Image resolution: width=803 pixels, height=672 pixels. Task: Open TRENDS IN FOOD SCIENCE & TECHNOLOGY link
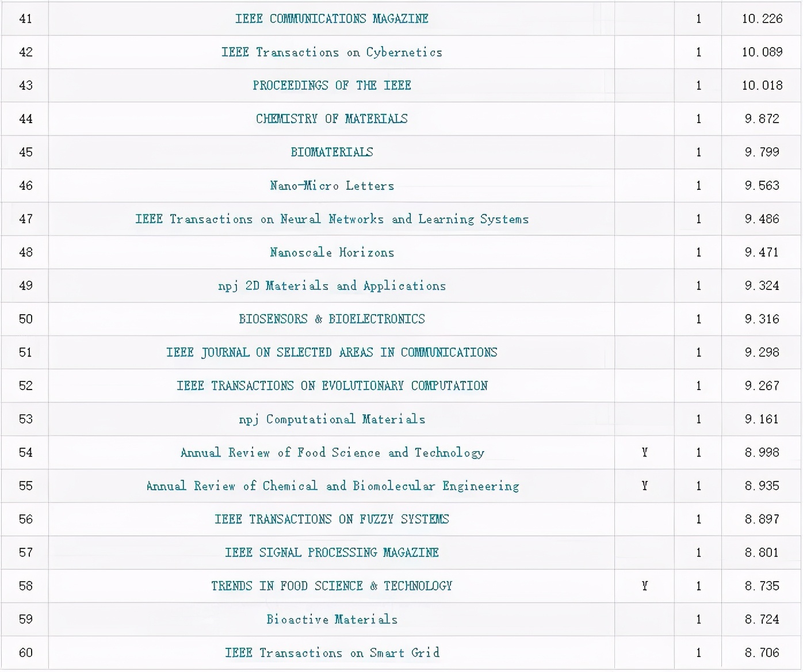point(332,586)
